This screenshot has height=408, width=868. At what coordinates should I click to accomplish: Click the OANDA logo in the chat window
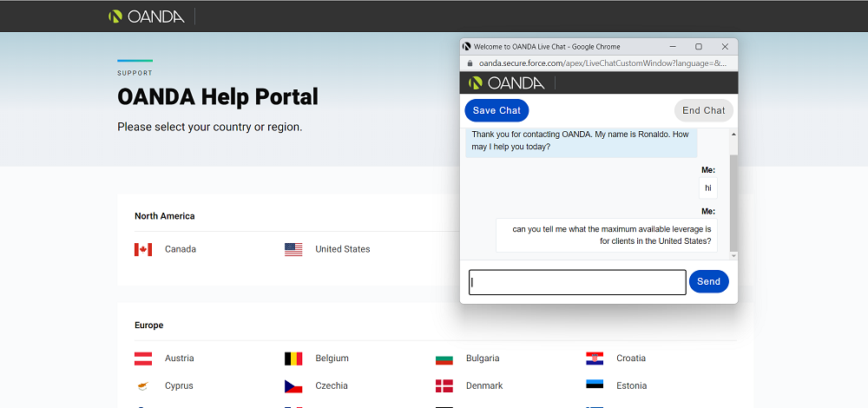click(506, 83)
